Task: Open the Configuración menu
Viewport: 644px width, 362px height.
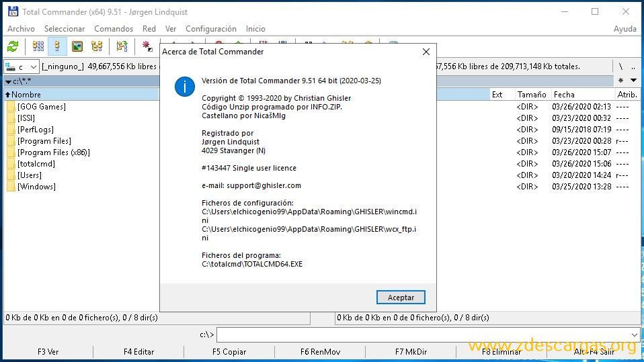Action: click(x=211, y=29)
